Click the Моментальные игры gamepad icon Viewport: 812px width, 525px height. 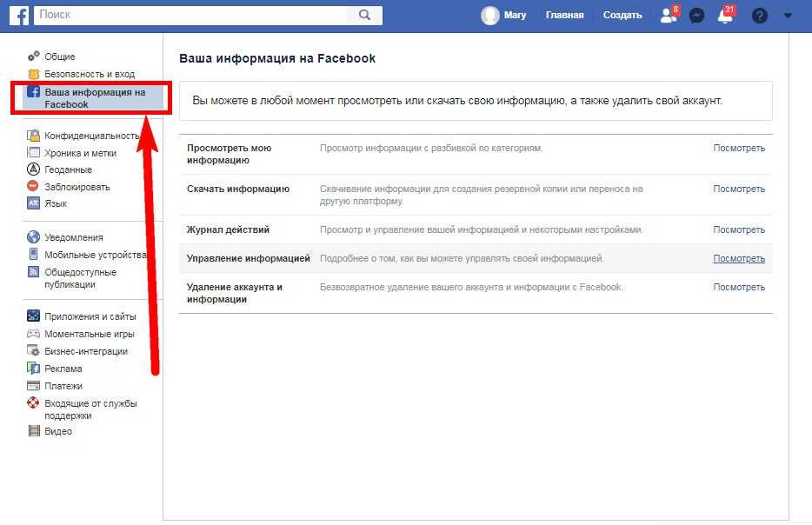tap(33, 334)
